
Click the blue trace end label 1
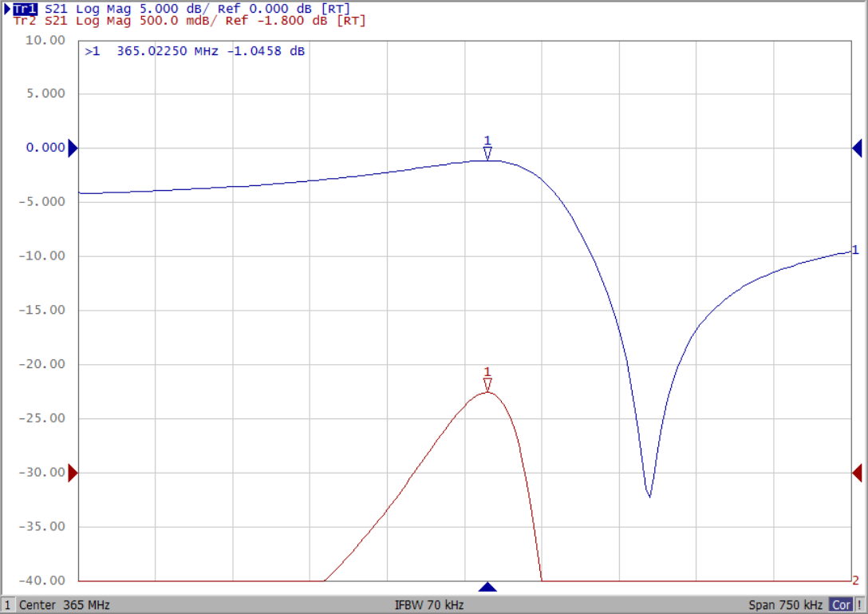[x=855, y=249]
